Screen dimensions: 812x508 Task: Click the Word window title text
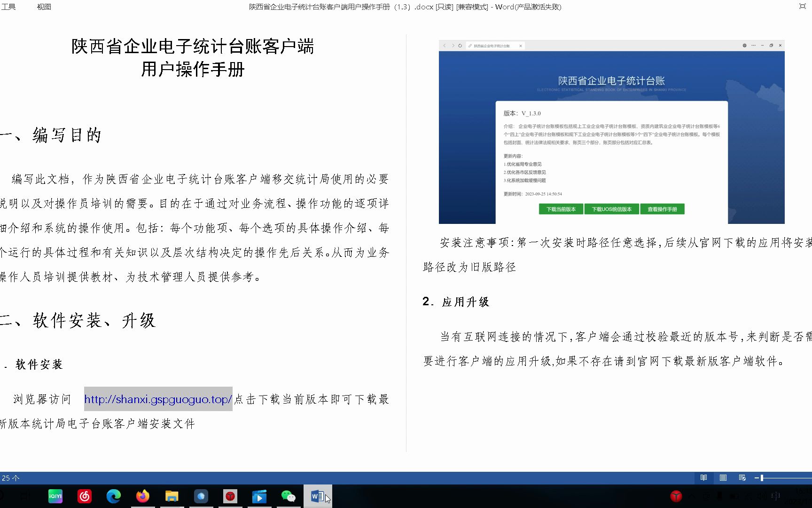405,7
